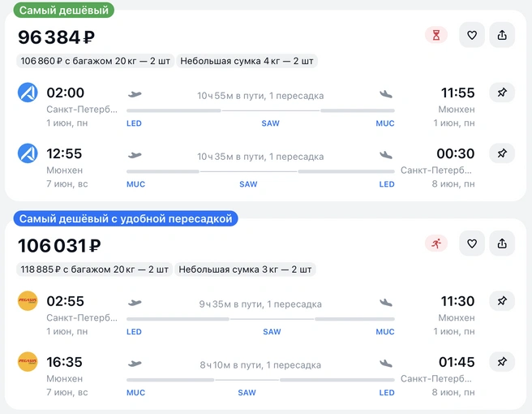Viewport: 532px width, 414px height.
Task: Share the 106 031 ₽ ticket
Action: click(502, 244)
